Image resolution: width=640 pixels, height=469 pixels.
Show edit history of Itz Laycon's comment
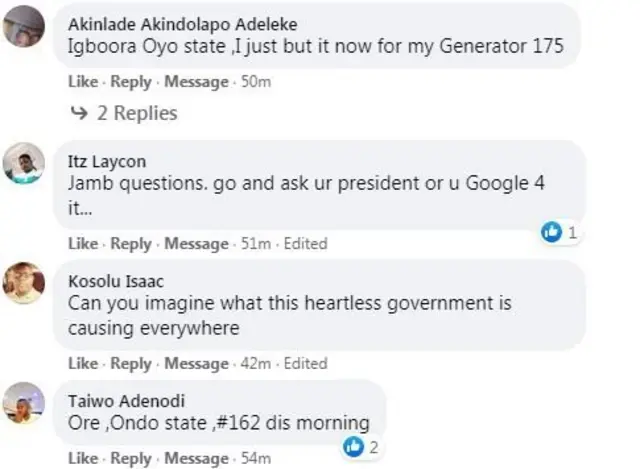[x=305, y=243]
